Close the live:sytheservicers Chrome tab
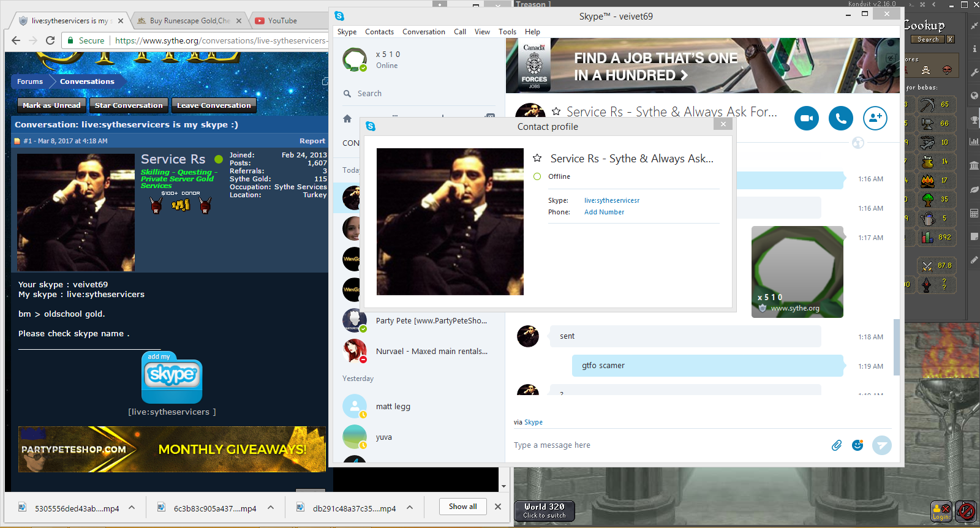This screenshot has width=980, height=528. coord(121,21)
